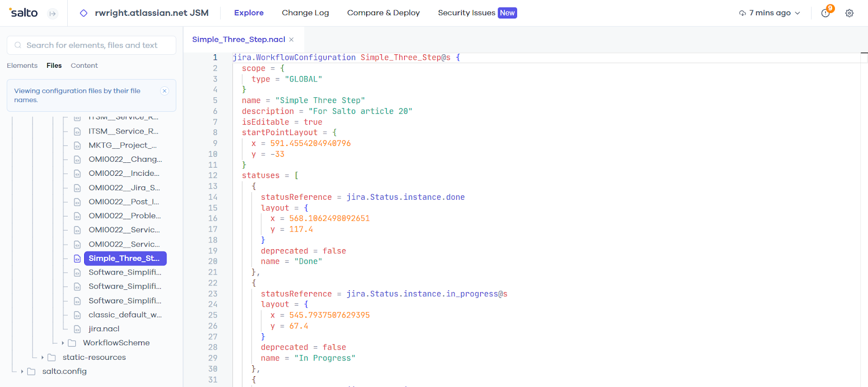This screenshot has height=387, width=868.
Task: Click file icon next to MKTG__Project
Action: [x=77, y=145]
